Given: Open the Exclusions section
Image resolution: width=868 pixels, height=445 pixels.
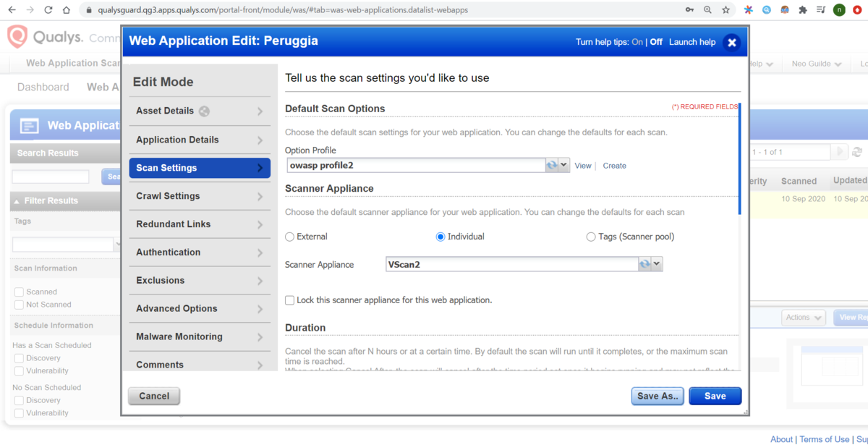Looking at the screenshot, I should 200,281.
